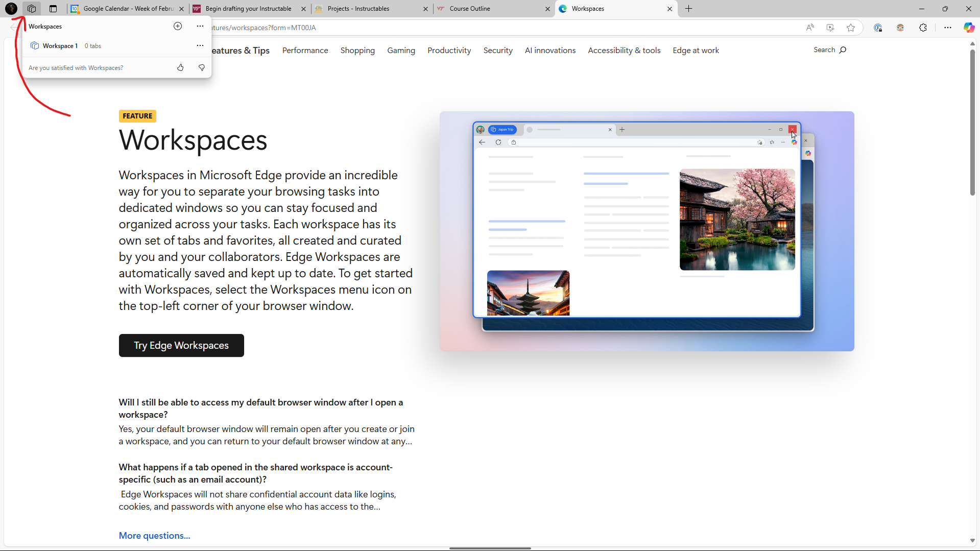The width and height of the screenshot is (980, 551).
Task: Close the Begin drafting your Instructable tab
Action: [x=303, y=9]
